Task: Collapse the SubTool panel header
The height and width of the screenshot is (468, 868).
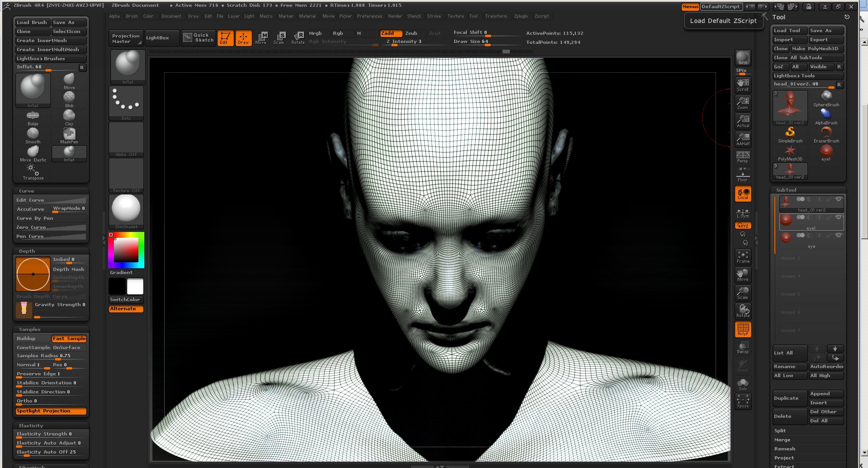Action: pos(786,190)
